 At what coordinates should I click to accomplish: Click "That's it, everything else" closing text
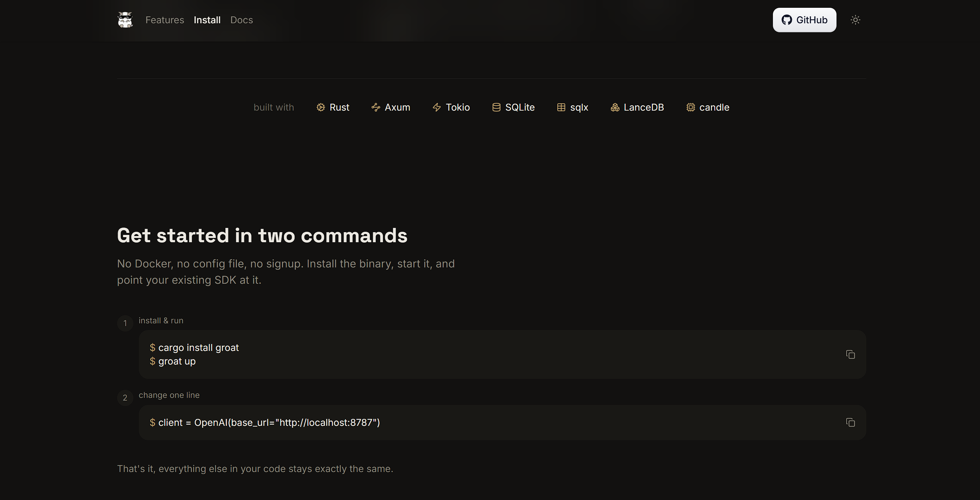coord(255,469)
